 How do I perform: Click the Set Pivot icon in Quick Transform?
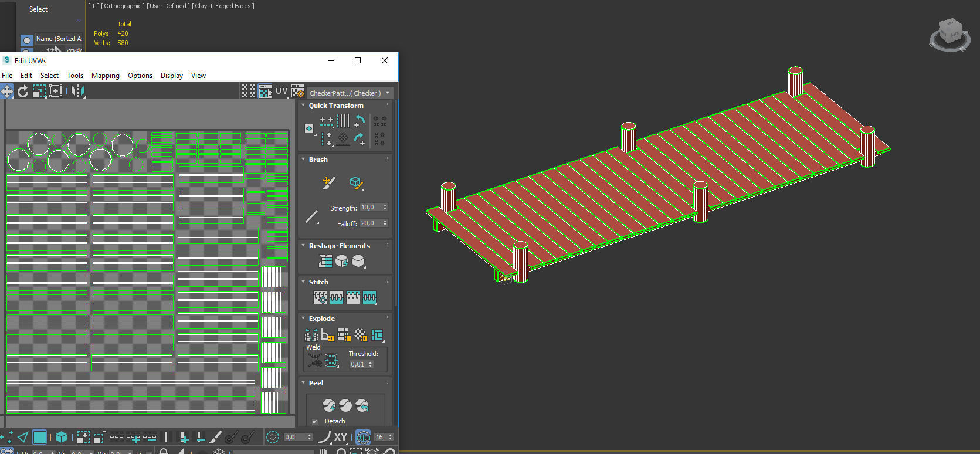point(309,128)
